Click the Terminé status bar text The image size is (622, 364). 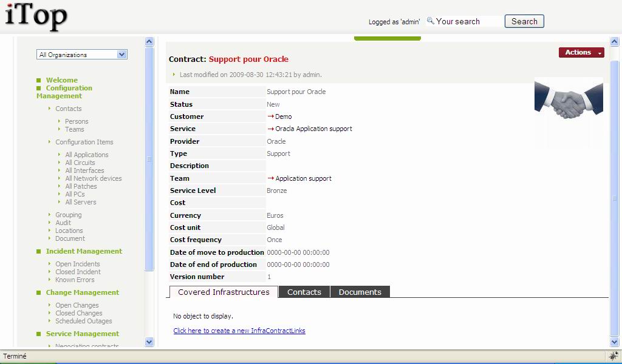[15, 356]
